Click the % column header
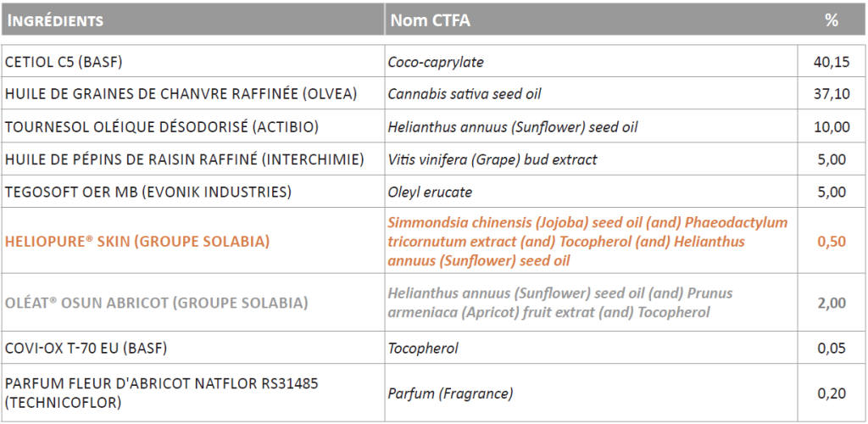This screenshot has width=868, height=424. pos(832,20)
